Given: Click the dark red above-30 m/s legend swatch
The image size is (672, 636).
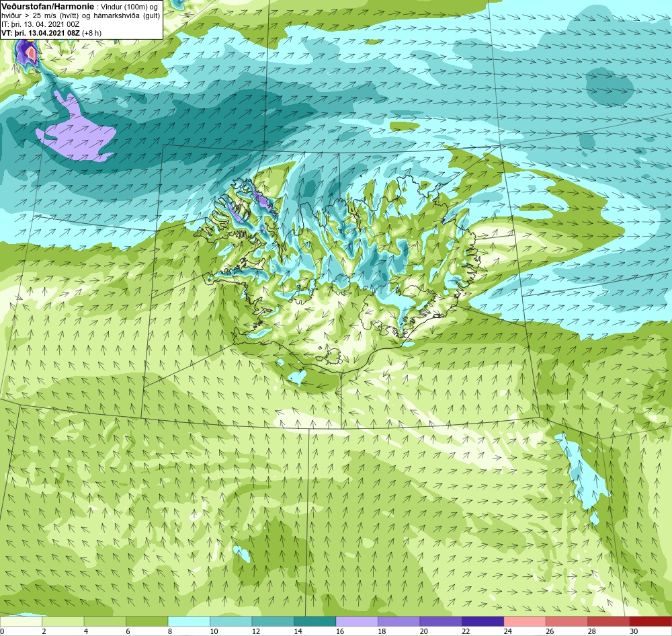Looking at the screenshot, I should click(651, 621).
